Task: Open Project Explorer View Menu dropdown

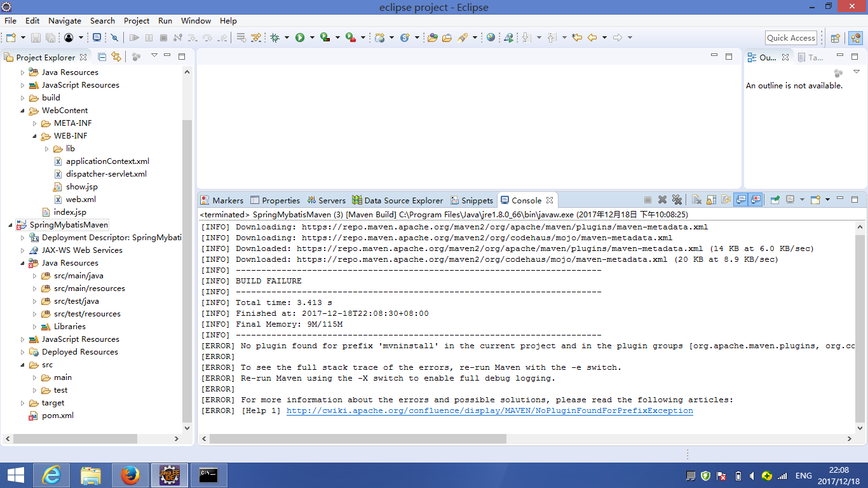Action: point(154,56)
